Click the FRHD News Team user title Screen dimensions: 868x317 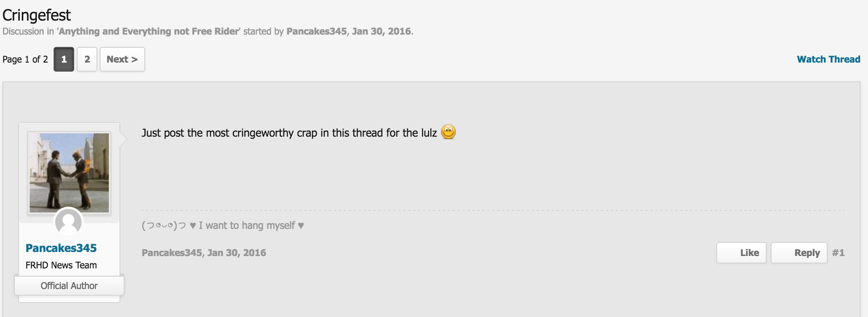61,265
